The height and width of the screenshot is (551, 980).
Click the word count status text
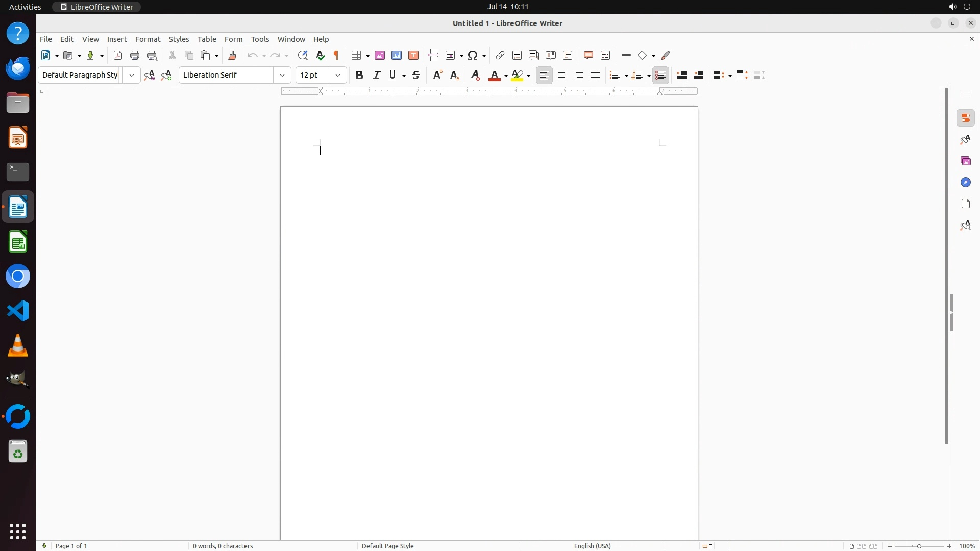point(223,546)
